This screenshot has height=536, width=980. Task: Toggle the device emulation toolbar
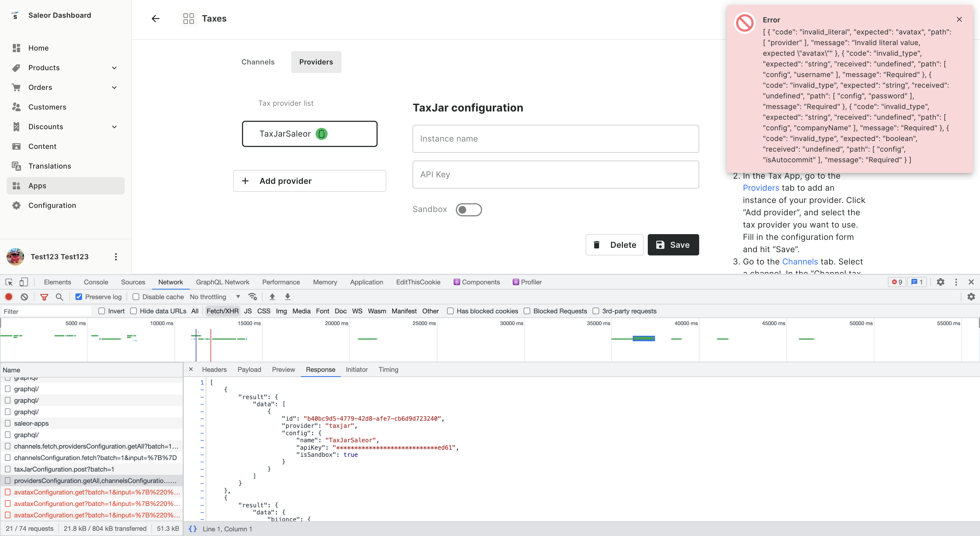coord(24,282)
